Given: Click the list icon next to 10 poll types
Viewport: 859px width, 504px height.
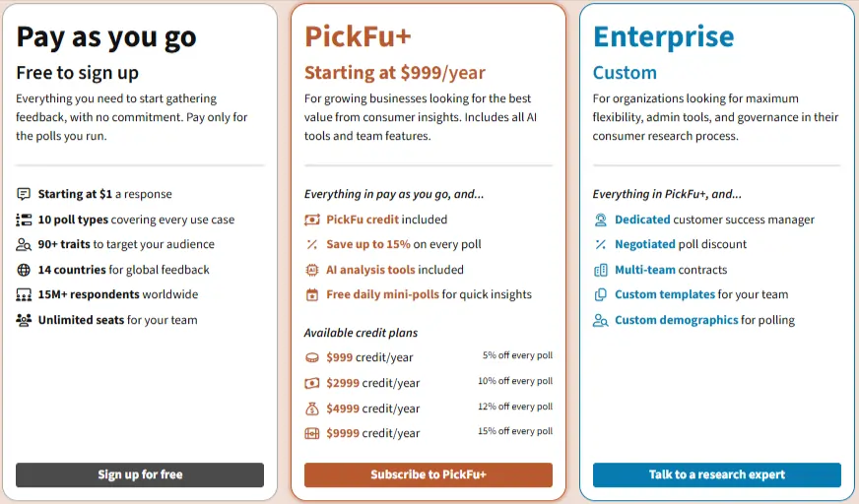Looking at the screenshot, I should [x=24, y=220].
